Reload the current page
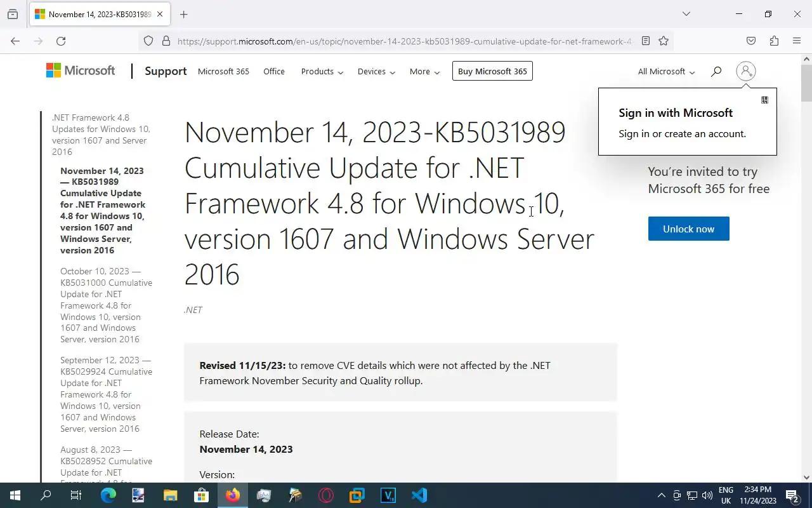 61,41
